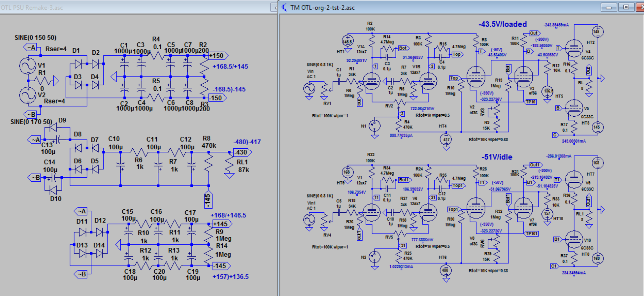This screenshot has width=644, height=296.
Task: Select voltage source V1 in PSU schematic
Action: [27, 66]
